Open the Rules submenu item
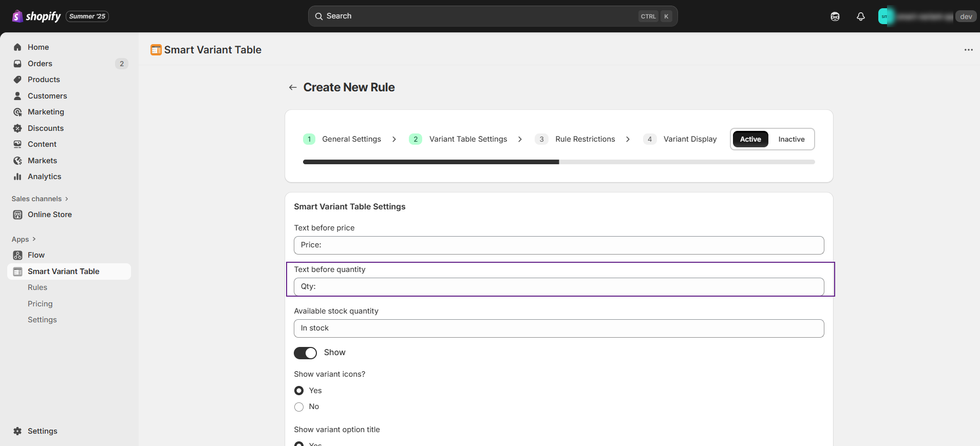Screen dimensions: 980x446 point(37,287)
